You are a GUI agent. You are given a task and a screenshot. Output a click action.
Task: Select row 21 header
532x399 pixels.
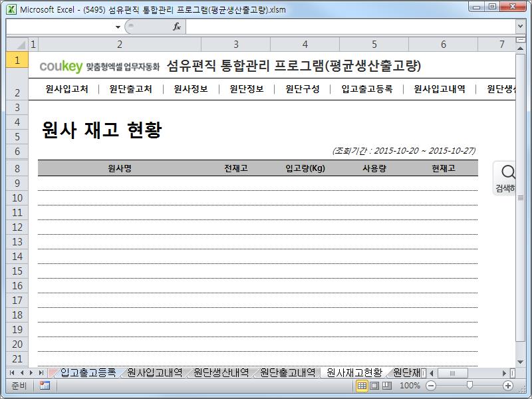click(x=17, y=358)
